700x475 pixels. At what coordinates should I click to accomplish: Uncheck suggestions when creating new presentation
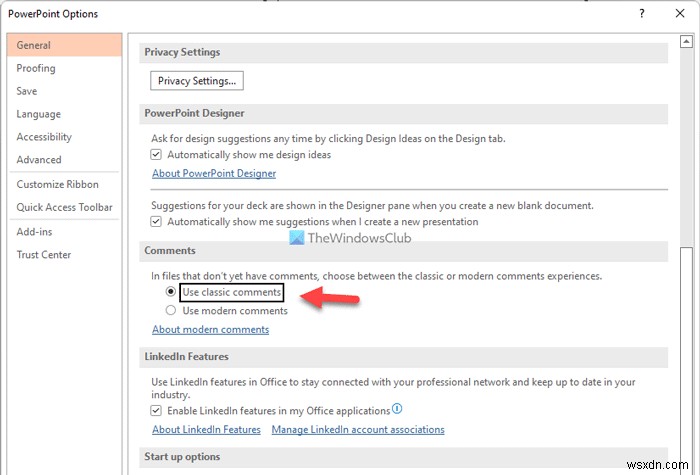tap(156, 221)
